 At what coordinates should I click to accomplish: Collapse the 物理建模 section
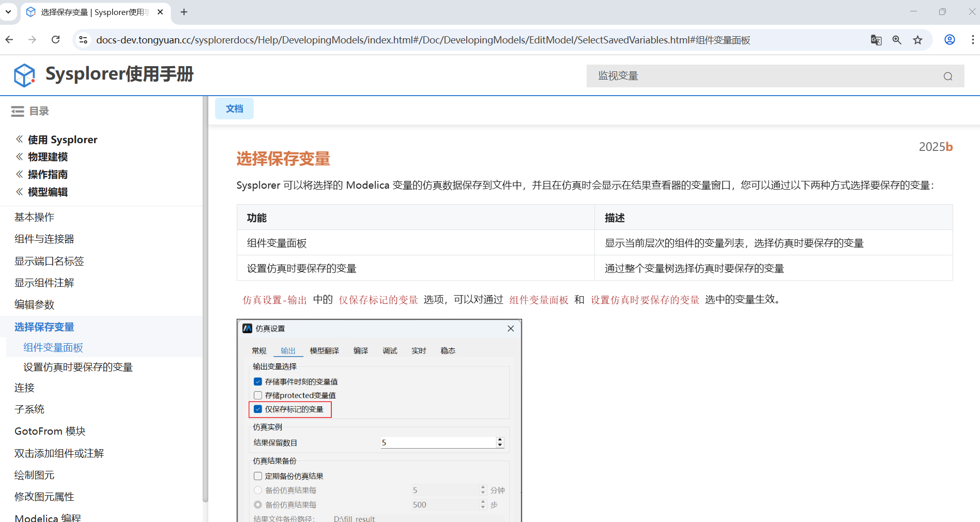(20, 157)
